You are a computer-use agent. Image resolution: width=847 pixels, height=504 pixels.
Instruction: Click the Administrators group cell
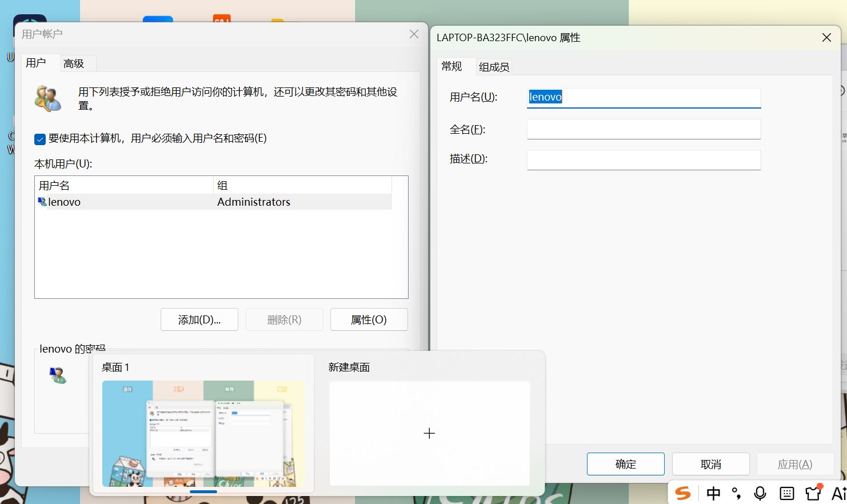pyautogui.click(x=254, y=202)
